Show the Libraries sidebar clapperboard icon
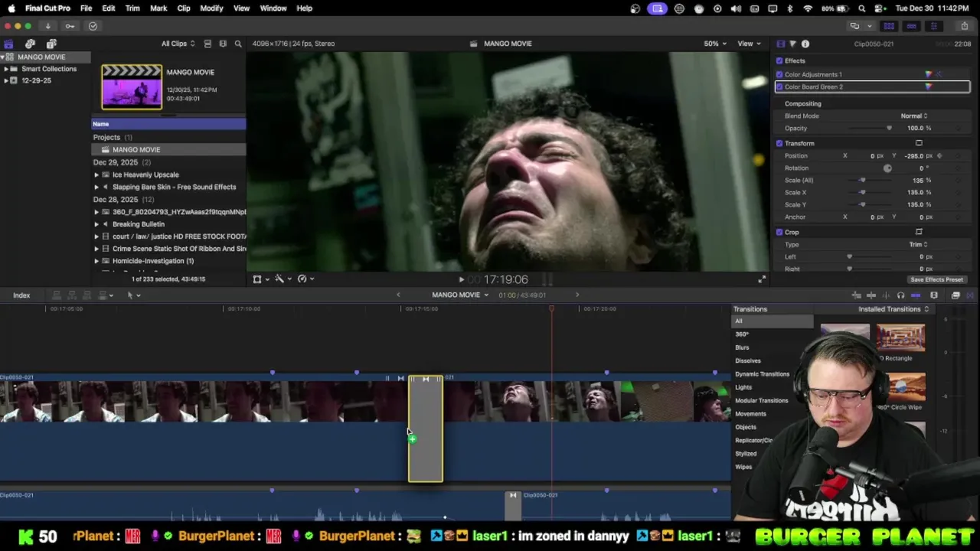980x551 pixels. [x=8, y=44]
